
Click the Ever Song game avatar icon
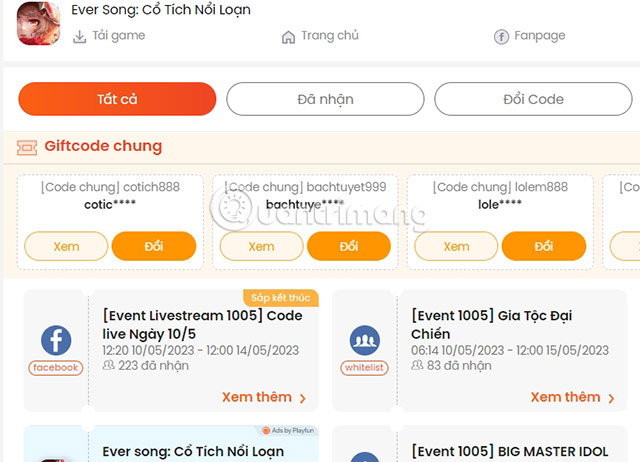coord(38,23)
